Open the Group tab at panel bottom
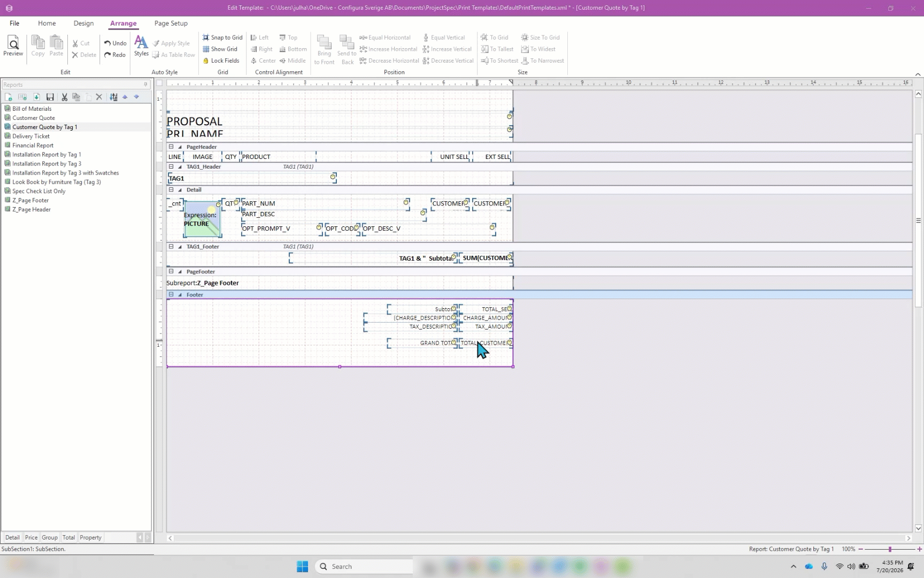 tap(50, 537)
